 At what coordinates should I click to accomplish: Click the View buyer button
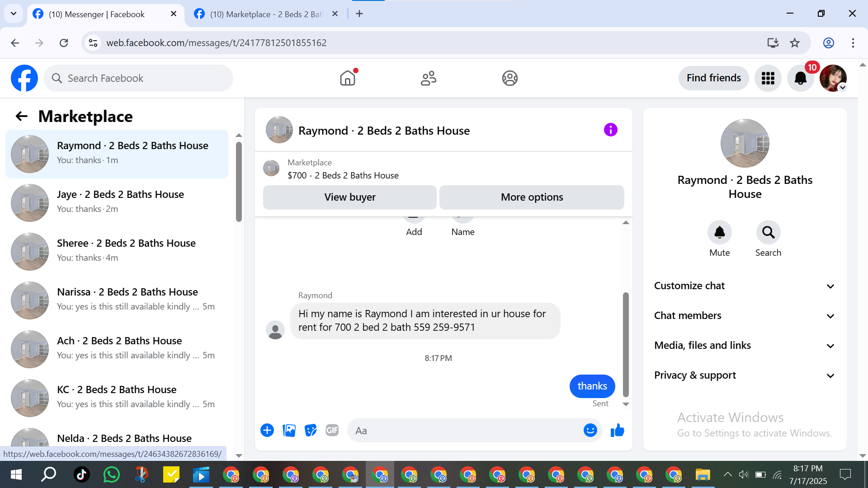[349, 197]
